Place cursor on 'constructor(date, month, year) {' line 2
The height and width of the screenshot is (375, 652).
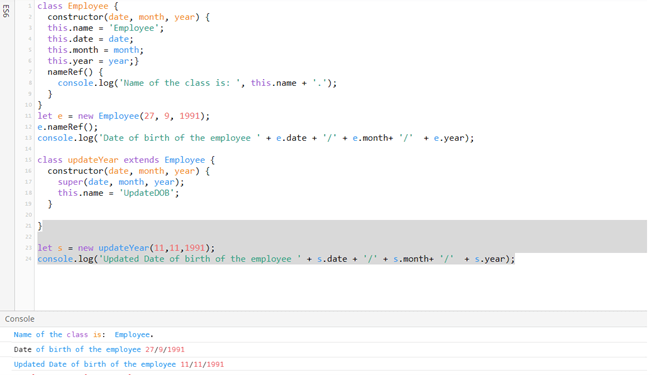128,17
